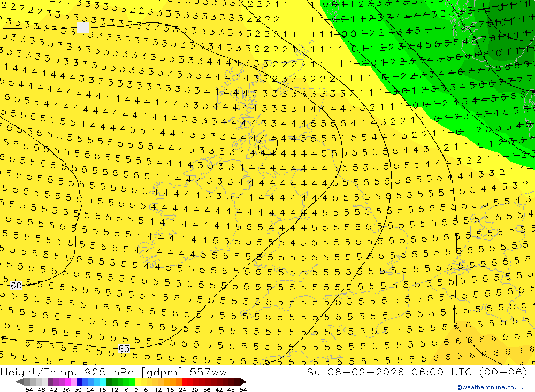Screen dimensions: 535x392
Task: Select the 63 contour height label
Action: (x=124, y=349)
